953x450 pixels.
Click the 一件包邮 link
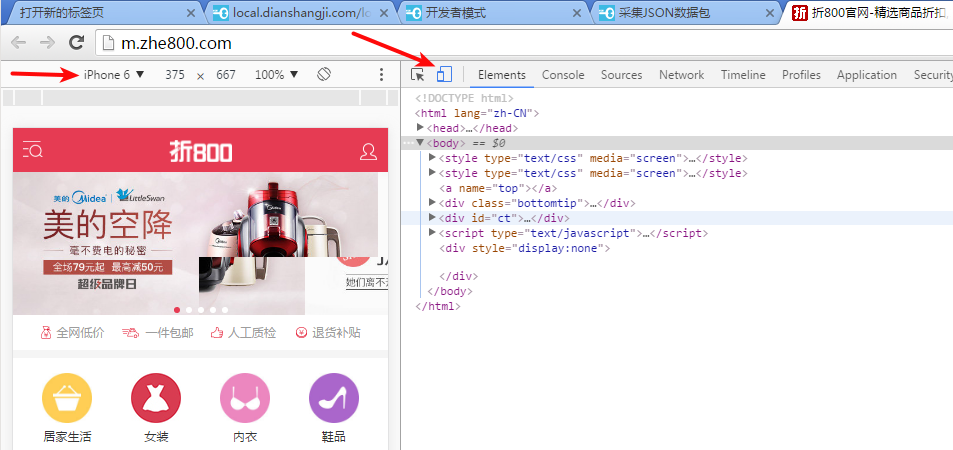point(157,333)
